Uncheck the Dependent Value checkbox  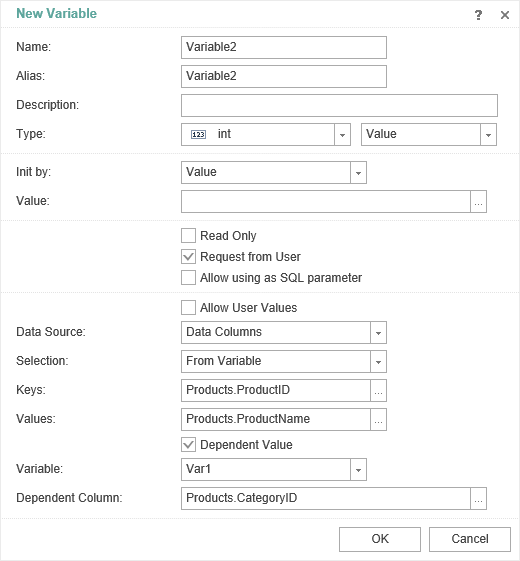(188, 445)
